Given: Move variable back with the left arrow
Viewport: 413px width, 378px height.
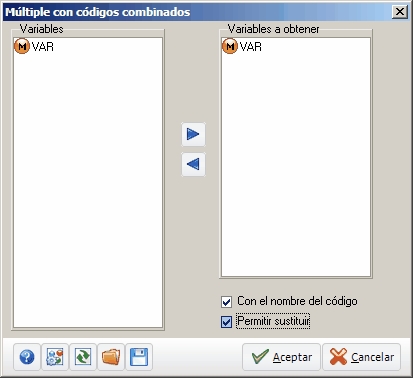Looking at the screenshot, I should (193, 164).
